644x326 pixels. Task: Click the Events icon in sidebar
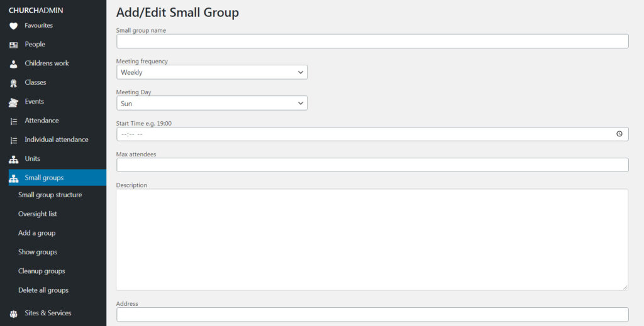(13, 102)
